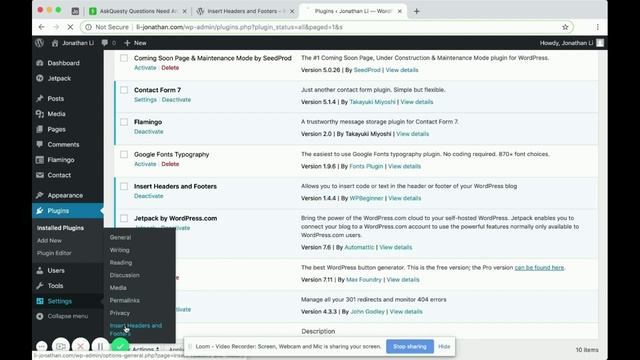Screen dimensions: 640x360
Task: Open the comments bubble in admin bar
Action: (x=108, y=43)
